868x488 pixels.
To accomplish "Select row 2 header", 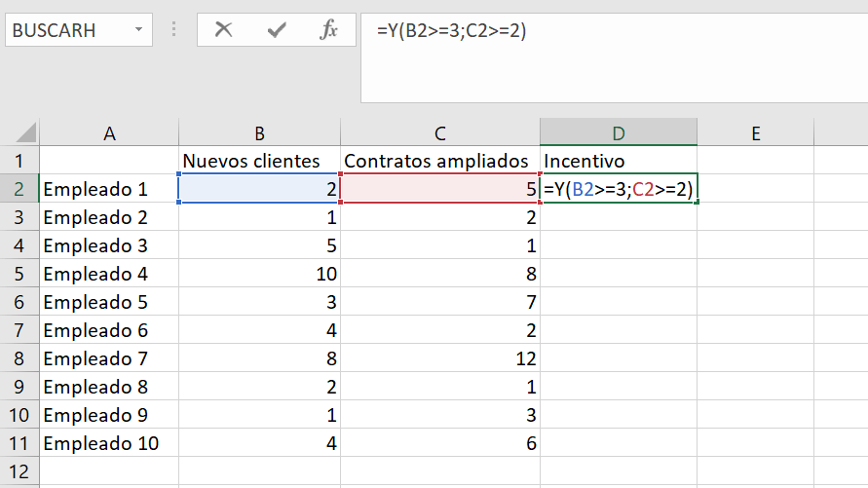I will click(x=19, y=189).
